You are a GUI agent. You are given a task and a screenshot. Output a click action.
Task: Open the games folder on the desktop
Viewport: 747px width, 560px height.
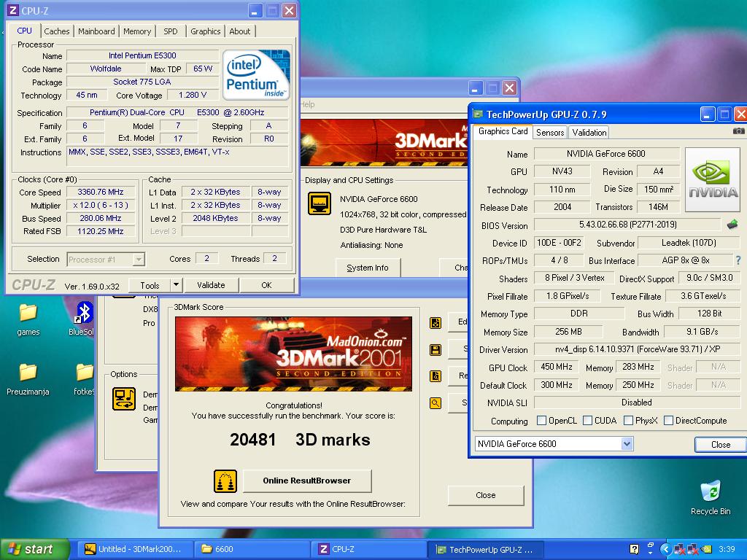click(x=28, y=319)
